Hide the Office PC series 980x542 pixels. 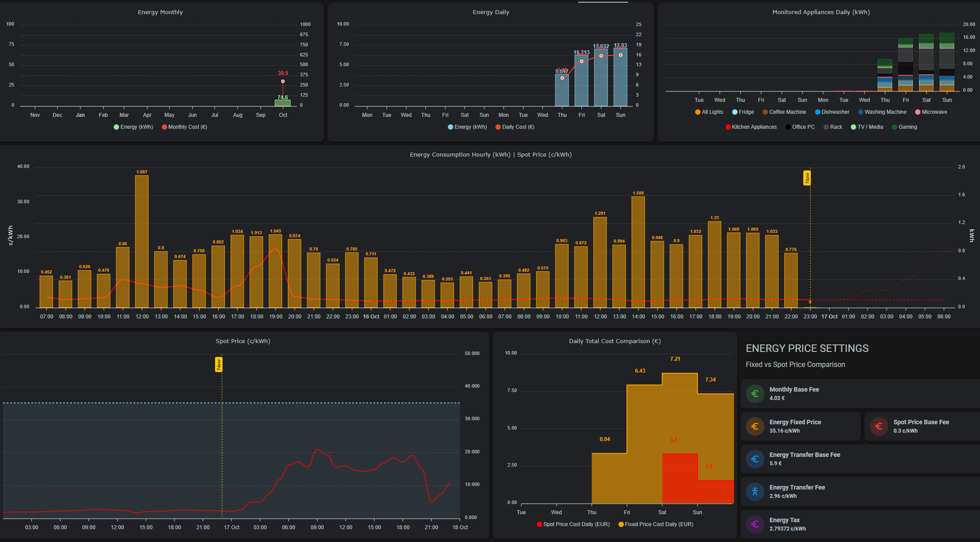(800, 127)
